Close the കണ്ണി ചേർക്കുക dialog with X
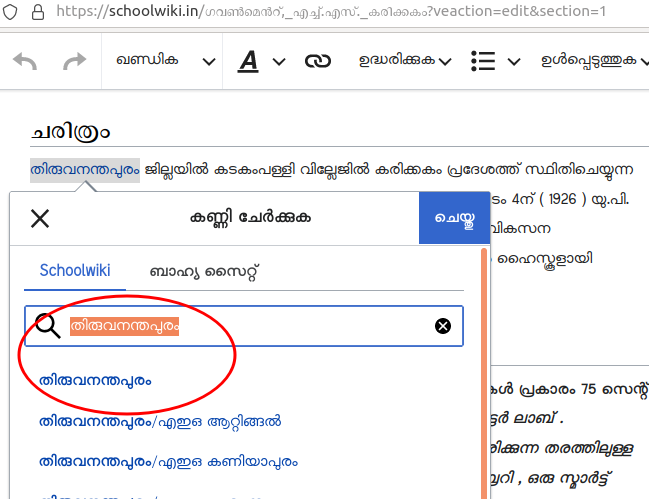 (40, 219)
